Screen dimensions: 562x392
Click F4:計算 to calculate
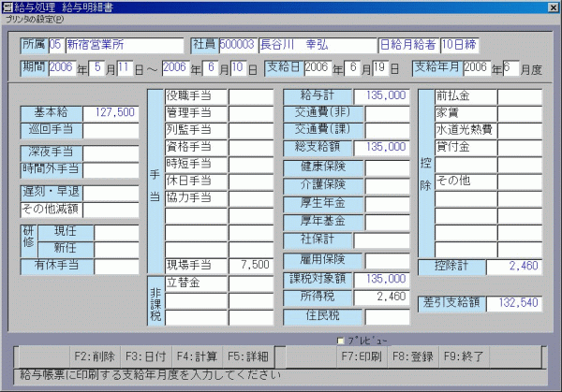pyautogui.click(x=196, y=356)
